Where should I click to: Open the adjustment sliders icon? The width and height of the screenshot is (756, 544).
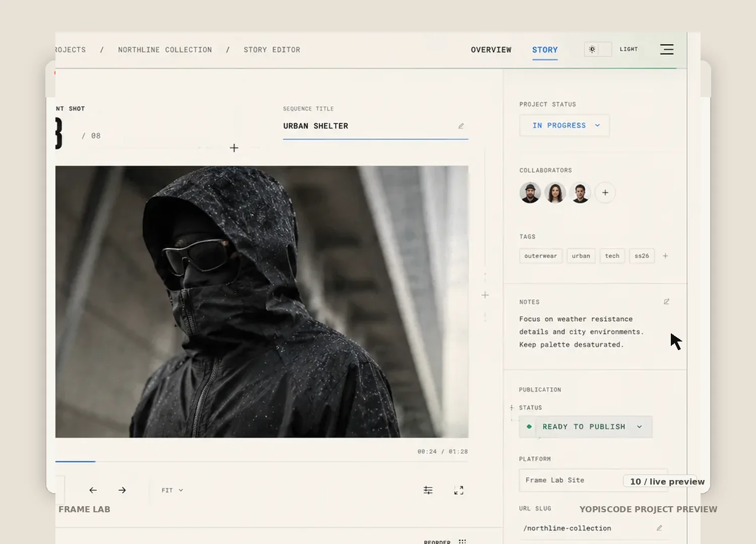428,490
